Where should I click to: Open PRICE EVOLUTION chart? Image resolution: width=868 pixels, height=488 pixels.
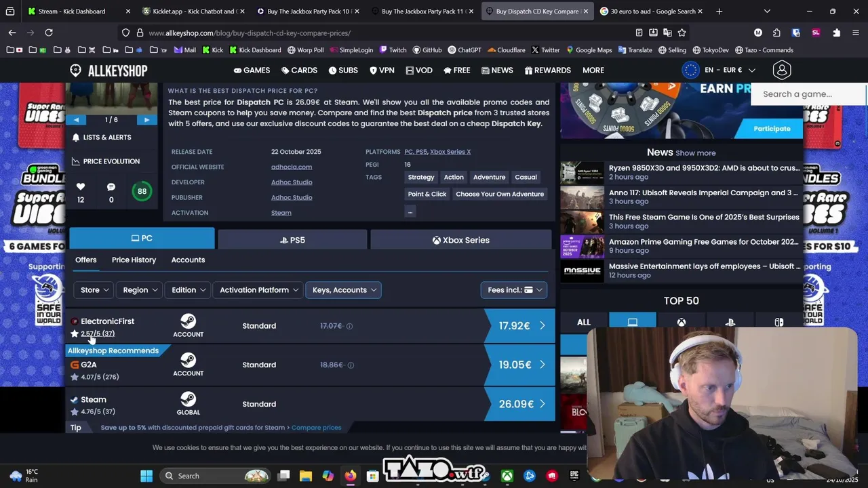point(106,161)
